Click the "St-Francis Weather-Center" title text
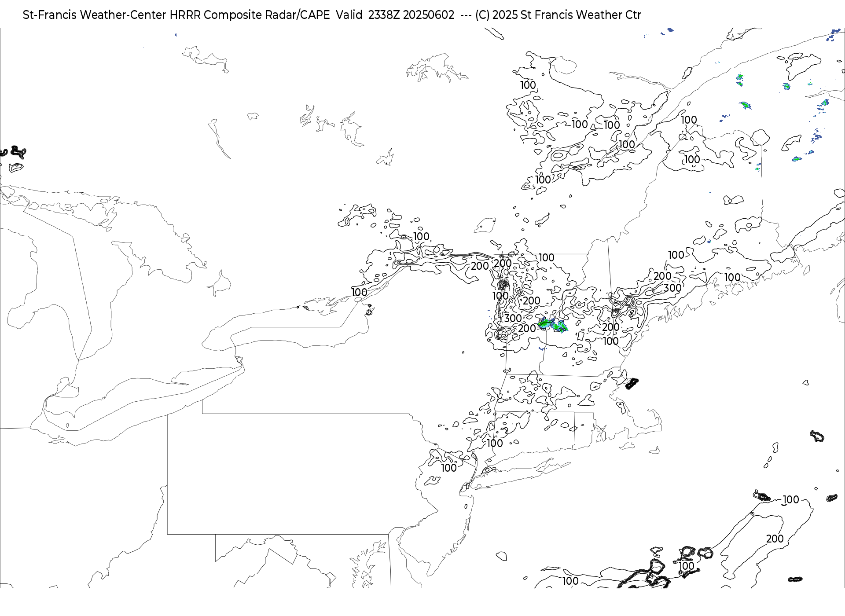The height and width of the screenshot is (616, 845). point(95,15)
